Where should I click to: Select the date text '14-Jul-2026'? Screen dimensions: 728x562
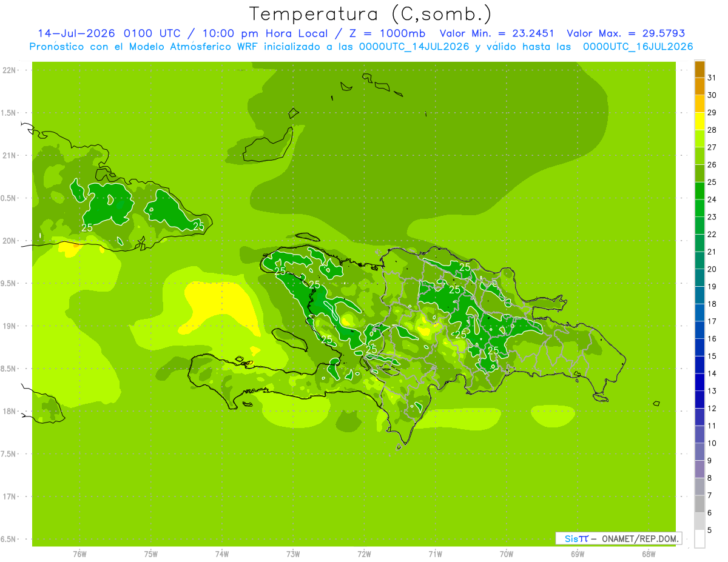click(77, 33)
